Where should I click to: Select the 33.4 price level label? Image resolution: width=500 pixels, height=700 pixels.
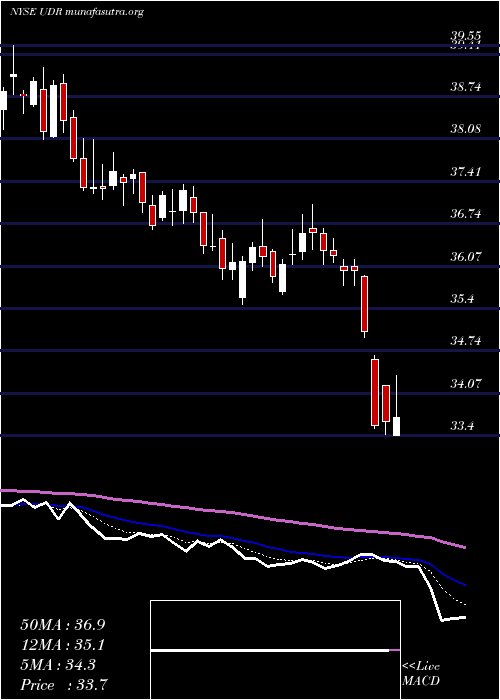pyautogui.click(x=462, y=426)
